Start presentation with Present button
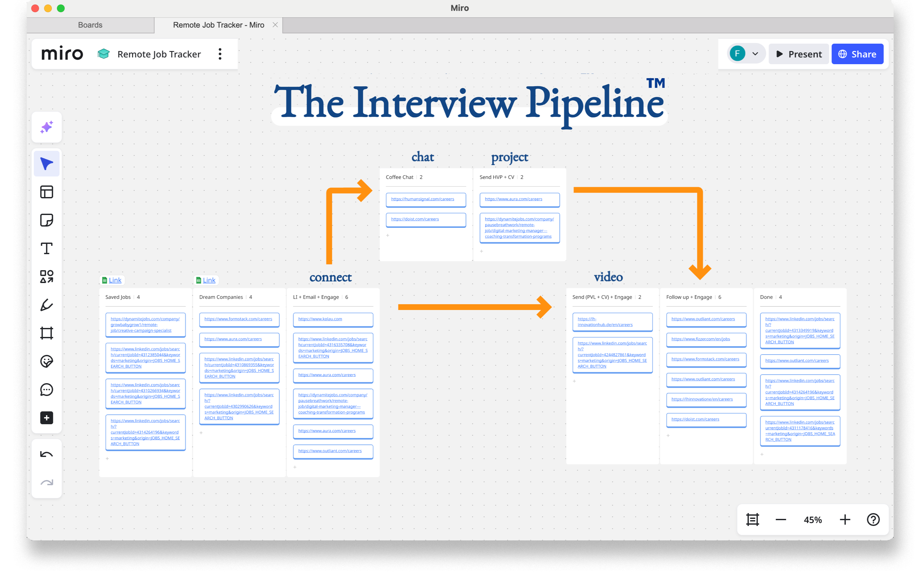 (x=799, y=54)
